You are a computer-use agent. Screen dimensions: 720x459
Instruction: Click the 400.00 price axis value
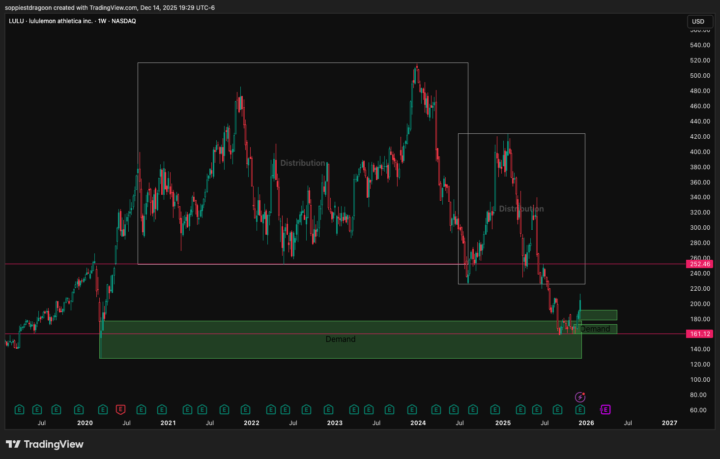(700, 151)
